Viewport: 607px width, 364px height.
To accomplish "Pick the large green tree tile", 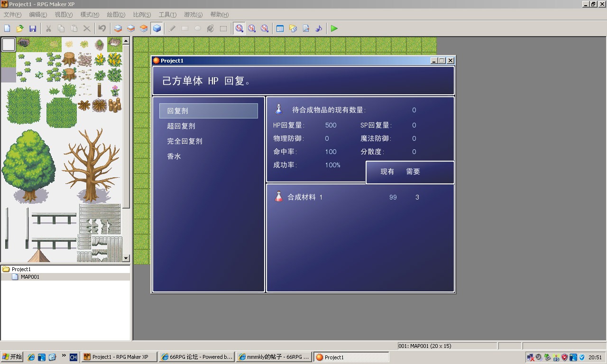I will [29, 166].
